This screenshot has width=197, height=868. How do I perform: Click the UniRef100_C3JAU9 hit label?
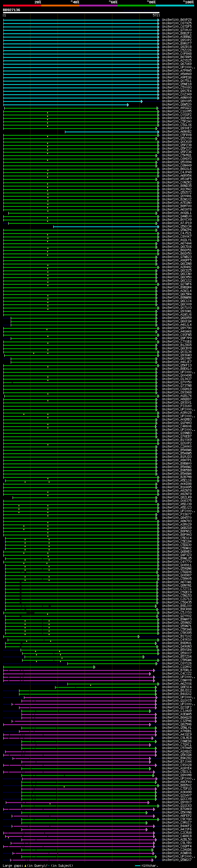coord(177,711)
